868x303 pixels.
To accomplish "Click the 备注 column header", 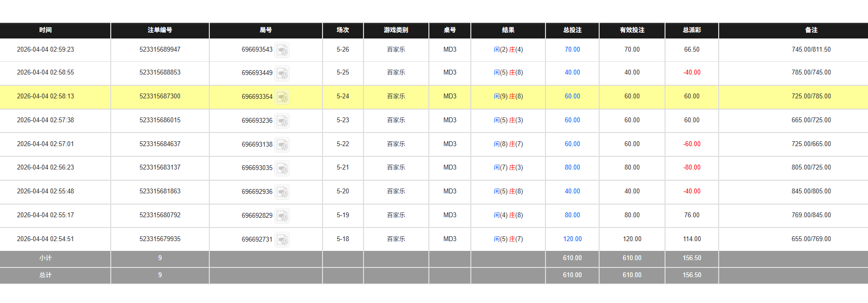I will [811, 30].
